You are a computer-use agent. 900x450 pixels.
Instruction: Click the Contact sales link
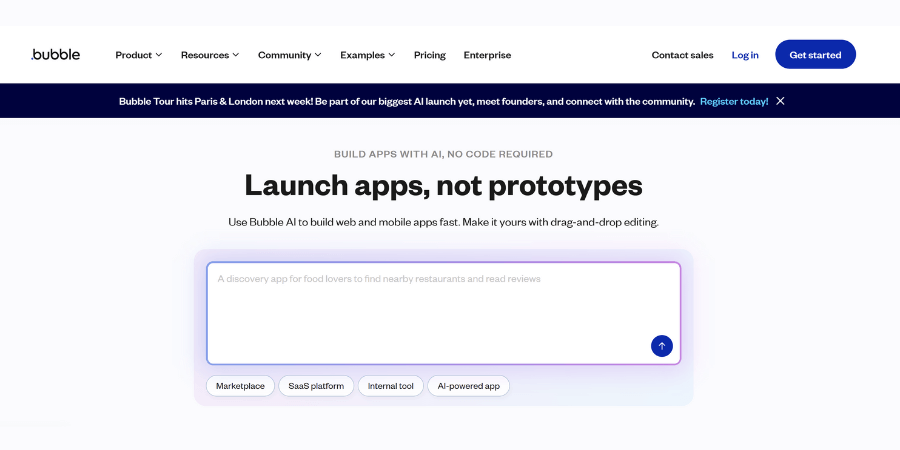tap(682, 55)
